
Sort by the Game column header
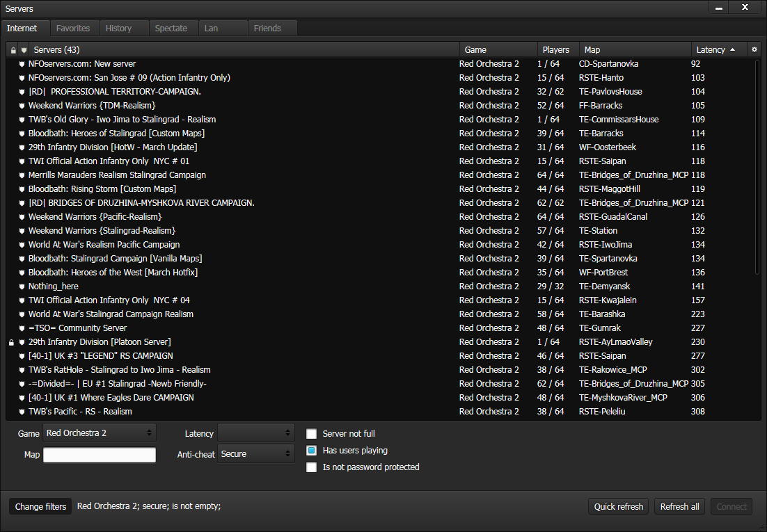click(498, 49)
